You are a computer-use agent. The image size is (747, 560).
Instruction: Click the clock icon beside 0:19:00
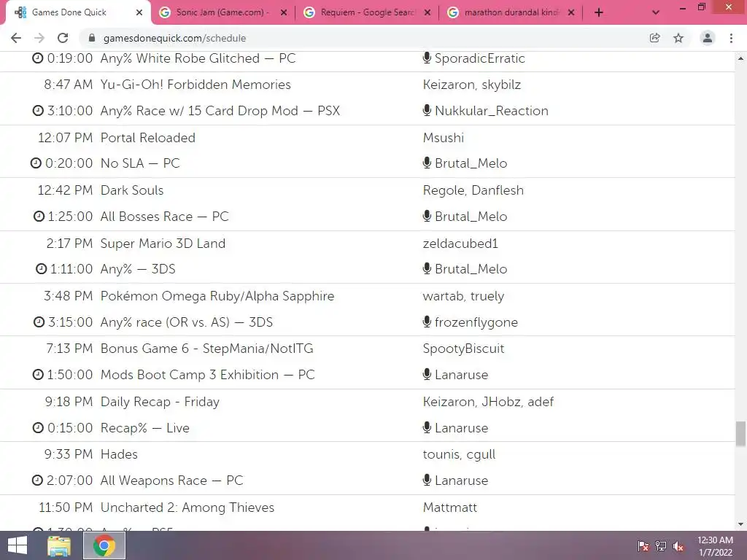(38, 58)
